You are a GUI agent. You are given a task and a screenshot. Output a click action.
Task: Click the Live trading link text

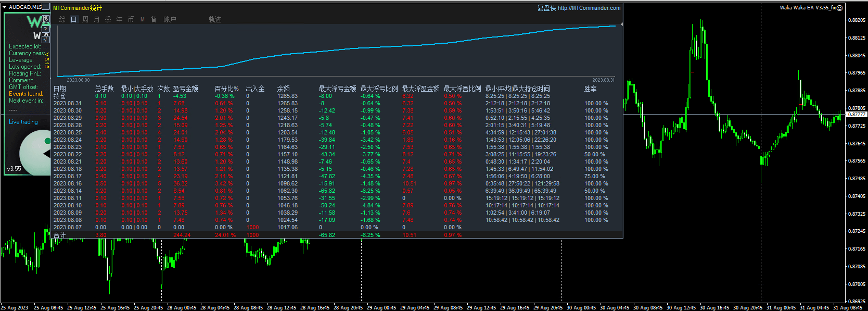[23, 122]
